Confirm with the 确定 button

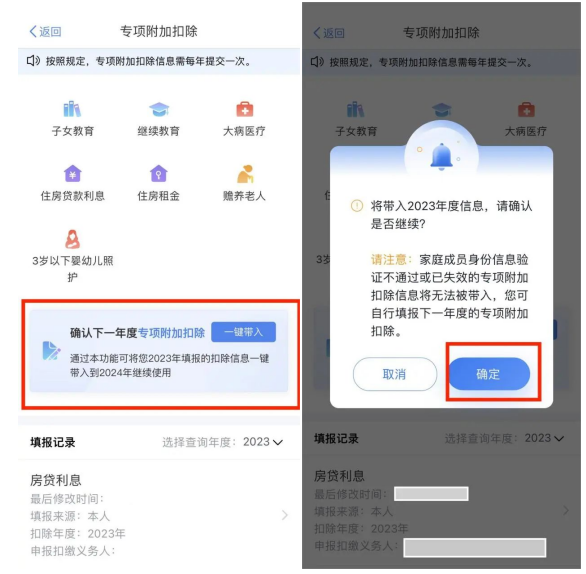[489, 374]
